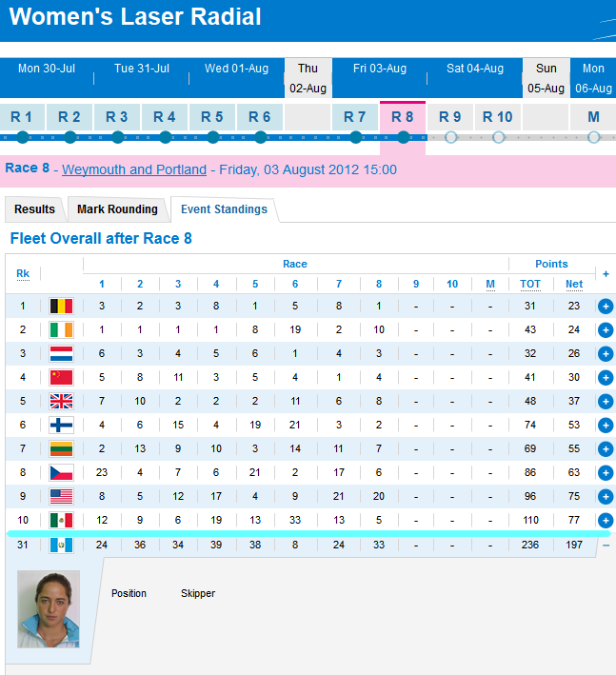Screen dimensions: 616x675
Task: Click the Lithuania flag in rank 7
Action: pyautogui.click(x=62, y=448)
